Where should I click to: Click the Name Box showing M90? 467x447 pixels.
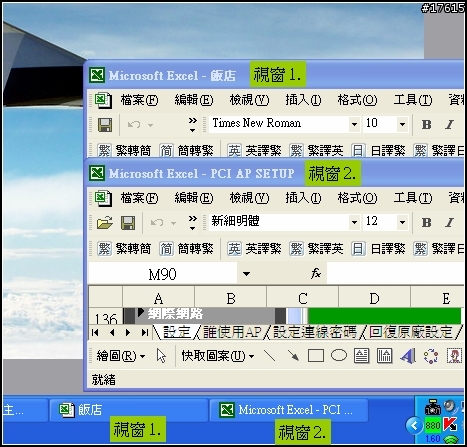tap(163, 274)
